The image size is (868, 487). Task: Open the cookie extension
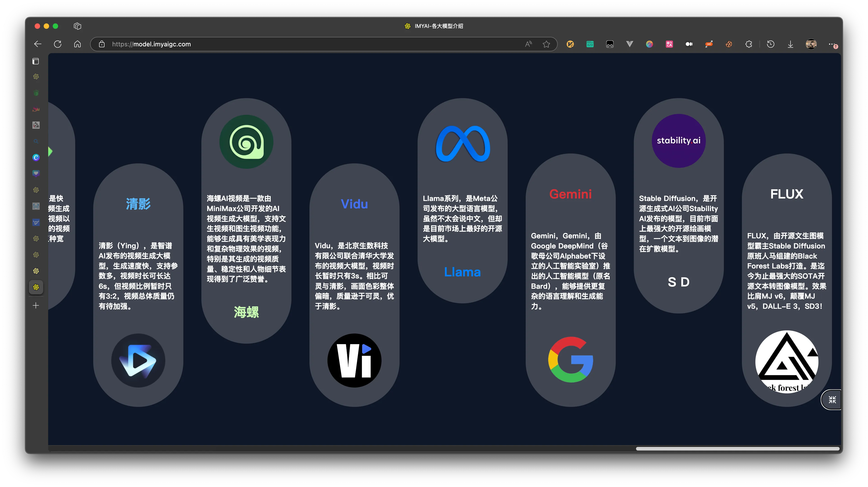click(729, 44)
